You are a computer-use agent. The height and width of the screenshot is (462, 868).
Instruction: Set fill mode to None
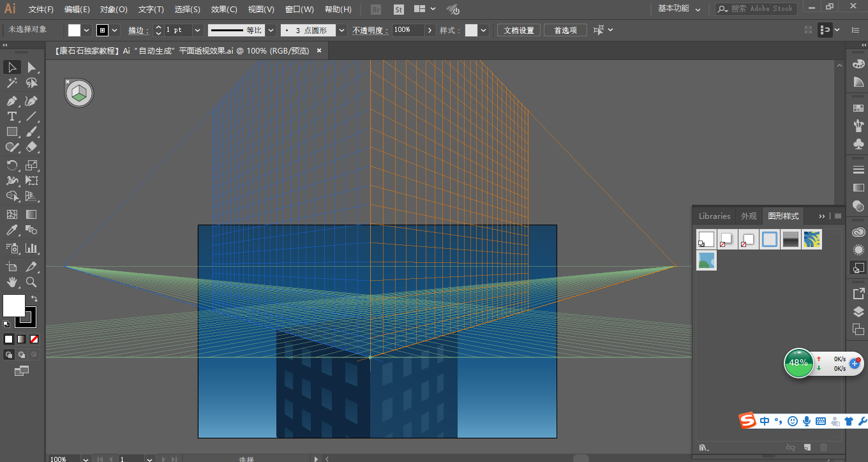34,339
